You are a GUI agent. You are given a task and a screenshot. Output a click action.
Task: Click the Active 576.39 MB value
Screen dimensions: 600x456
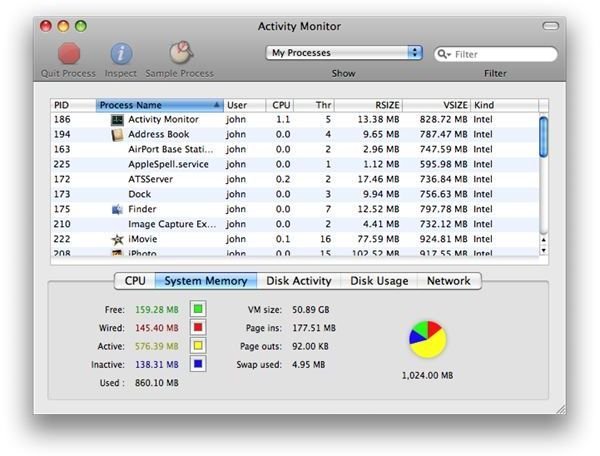coord(157,346)
